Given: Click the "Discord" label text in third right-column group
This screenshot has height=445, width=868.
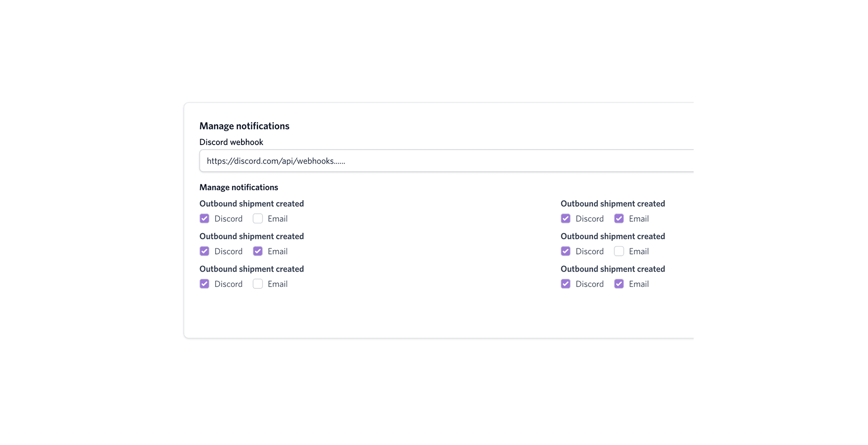Looking at the screenshot, I should tap(589, 284).
